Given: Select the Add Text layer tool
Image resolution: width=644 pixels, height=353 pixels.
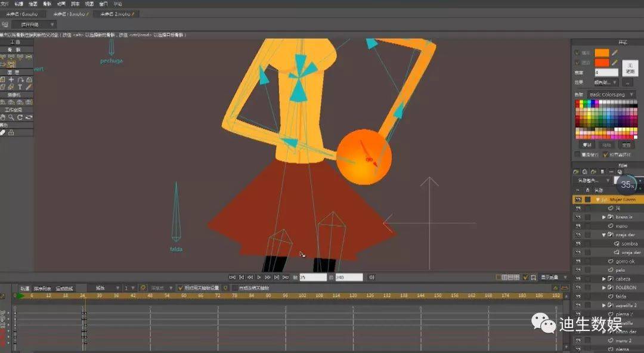Looking at the screenshot, I should 20,87.
